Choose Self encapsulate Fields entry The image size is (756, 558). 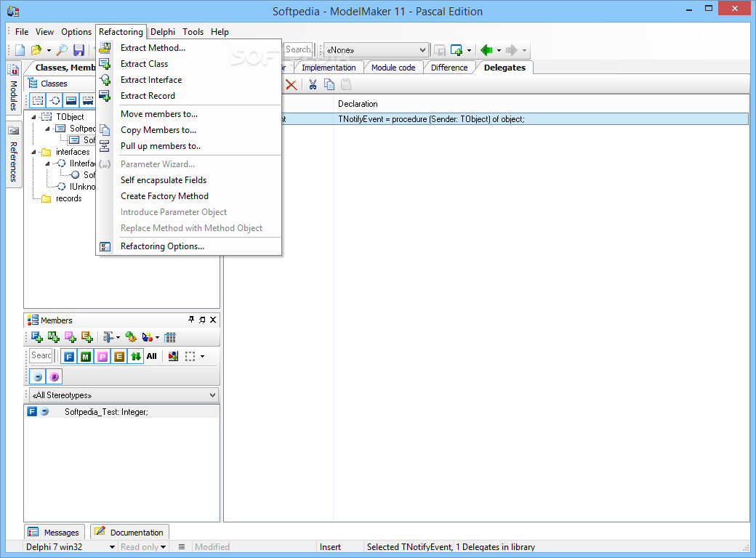tap(164, 180)
